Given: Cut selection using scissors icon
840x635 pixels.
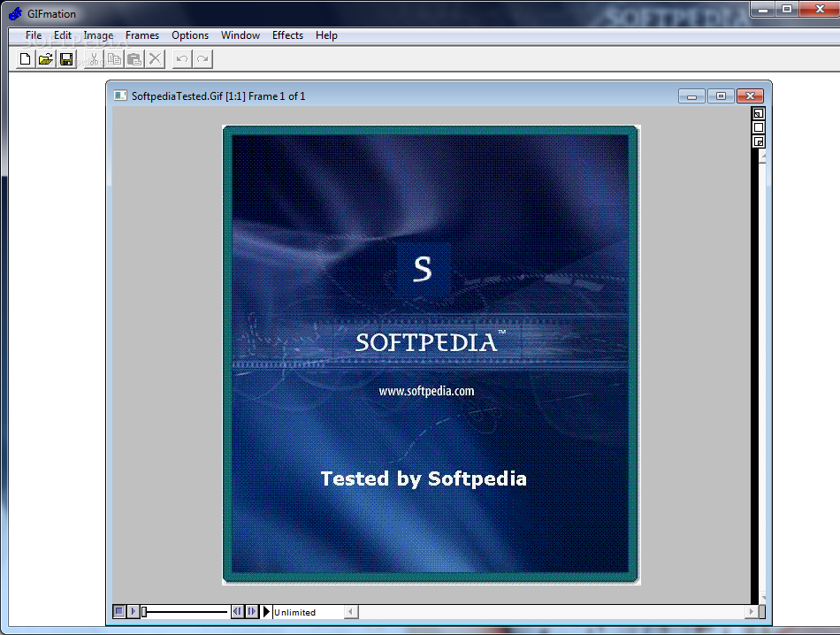Looking at the screenshot, I should [x=94, y=59].
